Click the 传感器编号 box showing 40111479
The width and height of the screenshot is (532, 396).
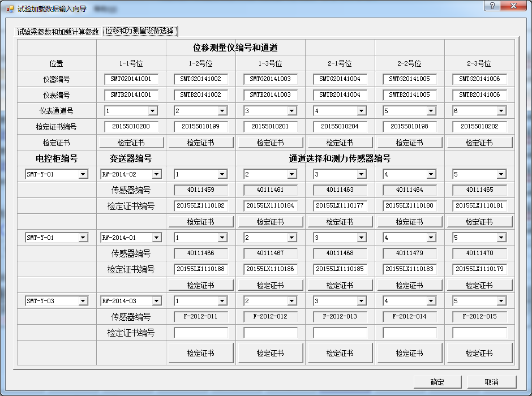(410, 253)
